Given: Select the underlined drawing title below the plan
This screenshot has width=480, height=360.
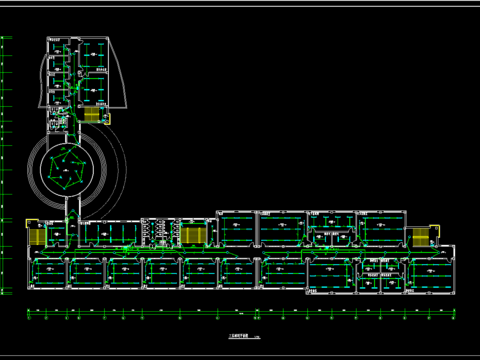Looking at the screenshot, I should point(239,336).
